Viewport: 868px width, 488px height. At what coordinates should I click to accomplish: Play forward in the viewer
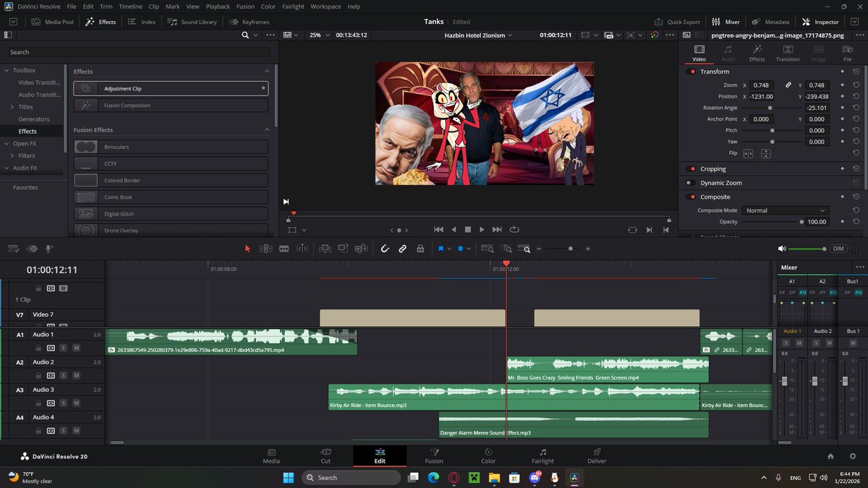482,229
